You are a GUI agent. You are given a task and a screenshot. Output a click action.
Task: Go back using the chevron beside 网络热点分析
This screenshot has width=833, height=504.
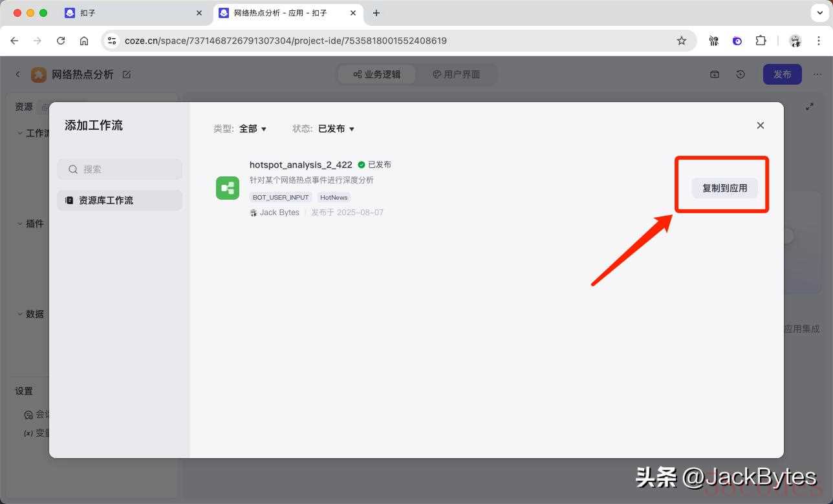tap(18, 74)
